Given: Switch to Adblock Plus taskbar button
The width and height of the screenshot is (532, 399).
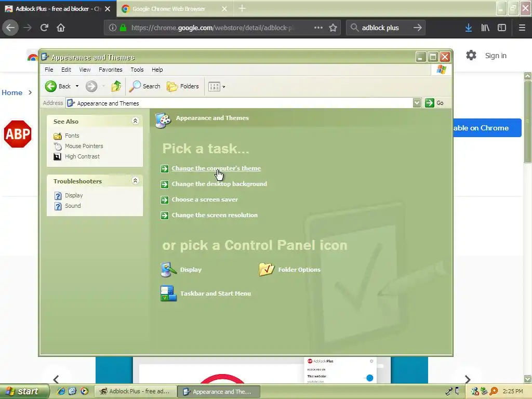Looking at the screenshot, I should 135,391.
